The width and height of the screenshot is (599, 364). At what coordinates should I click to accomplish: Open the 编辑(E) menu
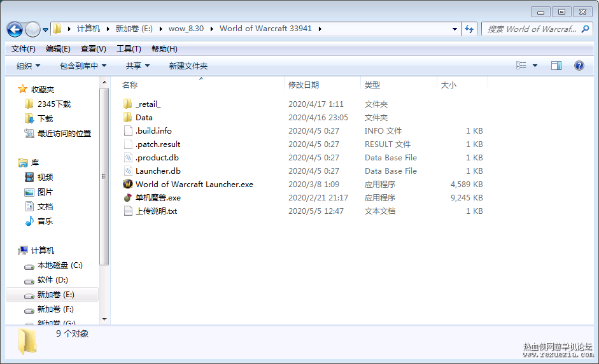point(58,49)
